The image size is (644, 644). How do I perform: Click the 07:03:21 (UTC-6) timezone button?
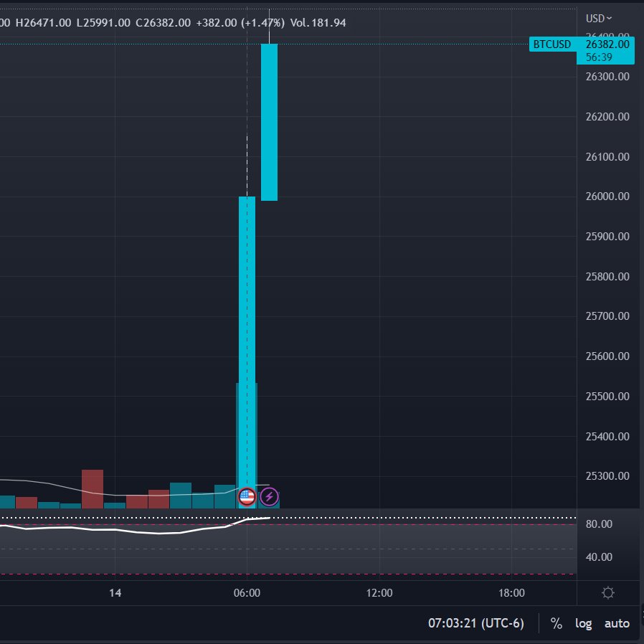(476, 623)
